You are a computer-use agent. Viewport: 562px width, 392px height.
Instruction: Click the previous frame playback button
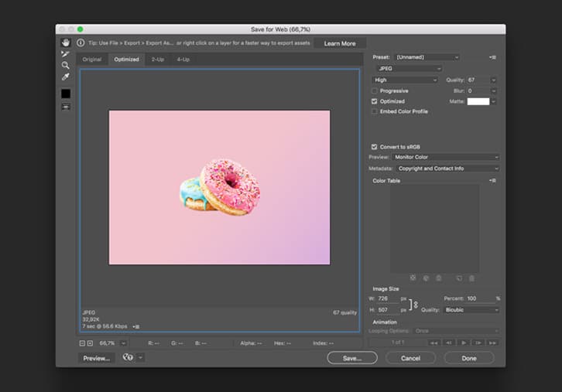click(x=448, y=343)
